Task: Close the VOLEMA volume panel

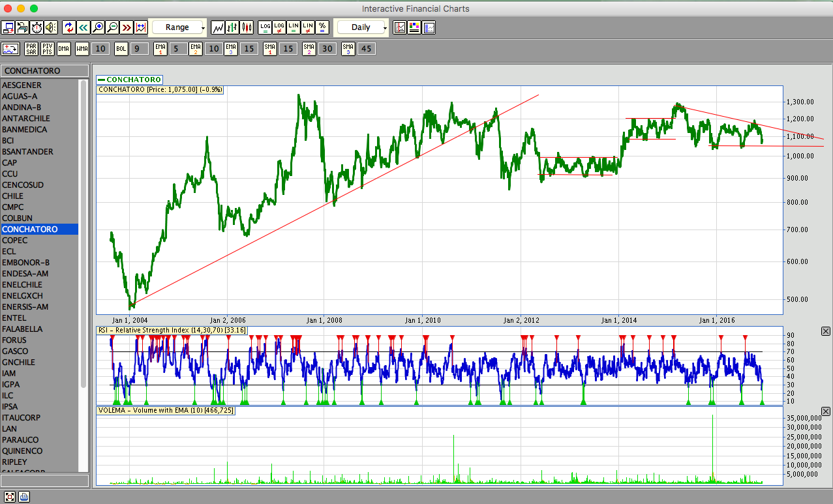Action: point(826,411)
